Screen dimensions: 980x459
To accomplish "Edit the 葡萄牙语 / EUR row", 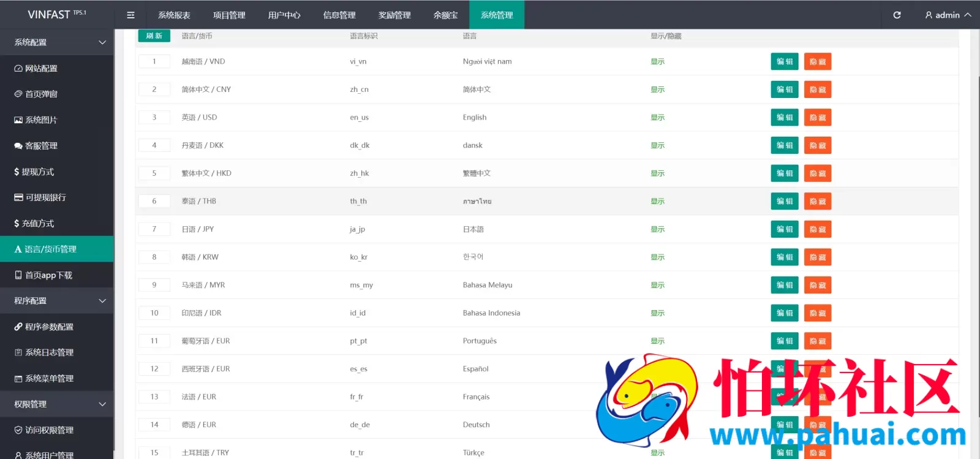I will 785,341.
